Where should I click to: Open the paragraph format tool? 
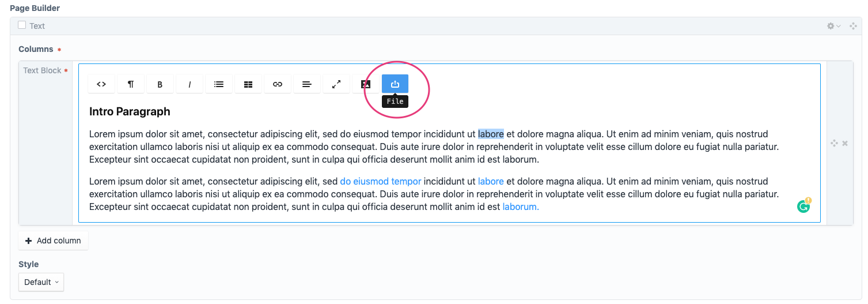pyautogui.click(x=131, y=84)
